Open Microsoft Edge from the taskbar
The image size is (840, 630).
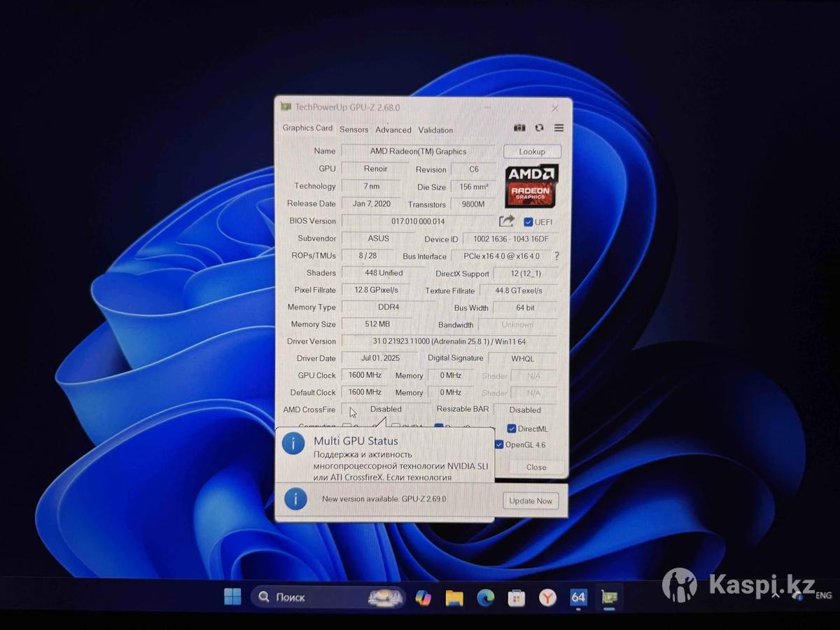pyautogui.click(x=485, y=598)
